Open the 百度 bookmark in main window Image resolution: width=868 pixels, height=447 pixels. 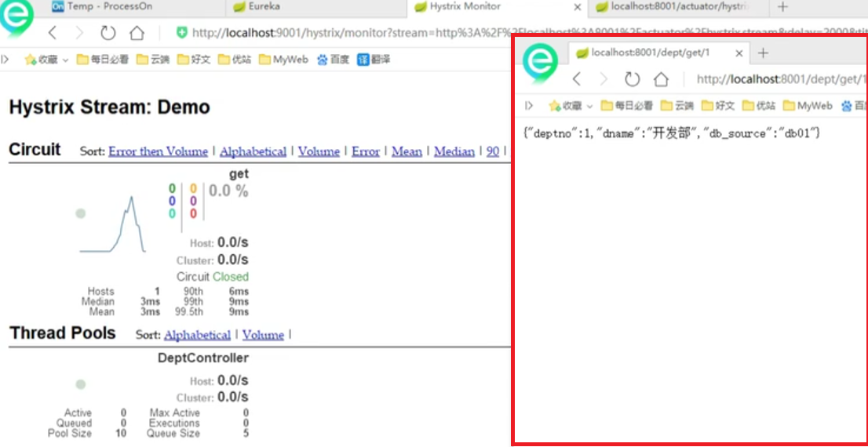(334, 60)
